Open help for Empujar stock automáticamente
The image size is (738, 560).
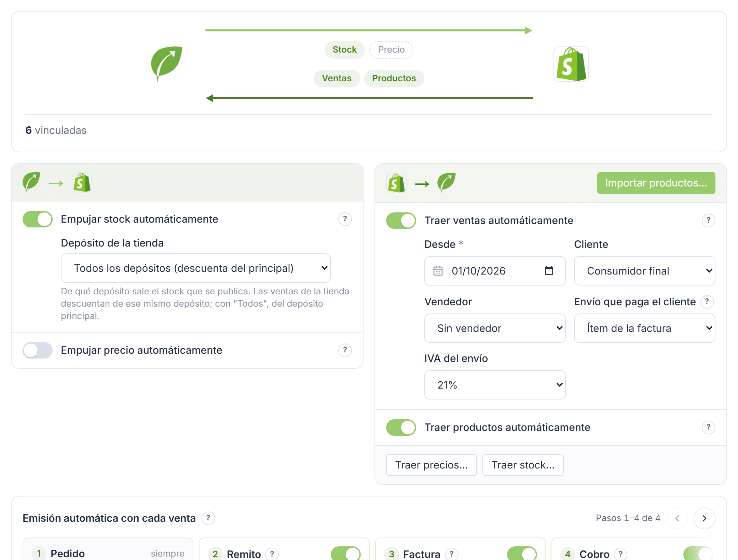coord(345,219)
